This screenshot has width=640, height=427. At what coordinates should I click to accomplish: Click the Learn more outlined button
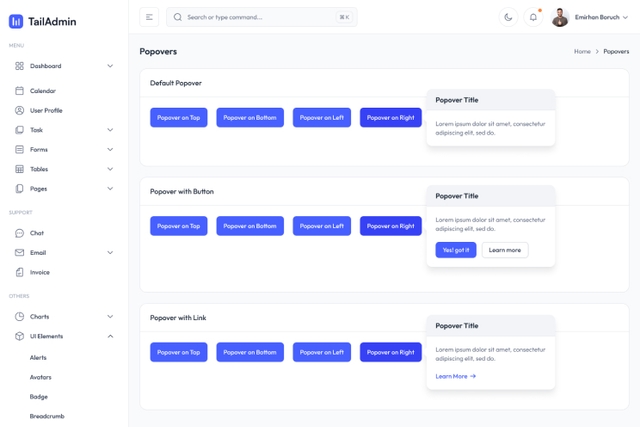tap(505, 250)
